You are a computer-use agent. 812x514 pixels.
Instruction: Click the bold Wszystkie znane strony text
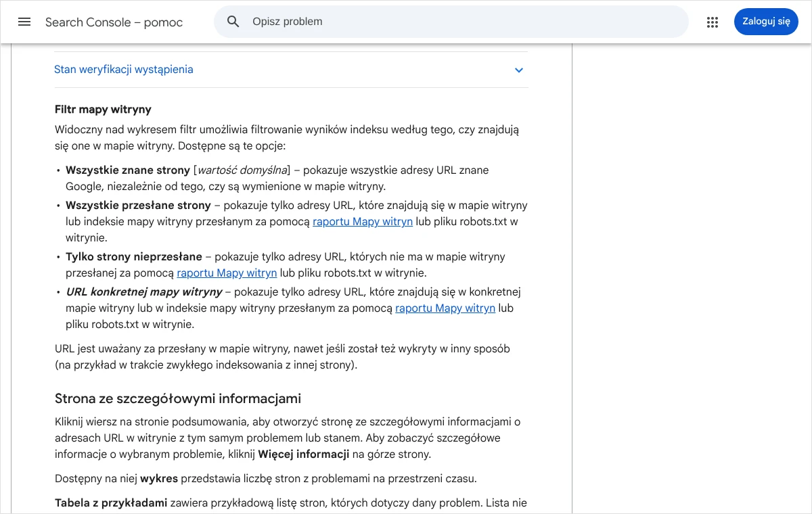point(128,170)
